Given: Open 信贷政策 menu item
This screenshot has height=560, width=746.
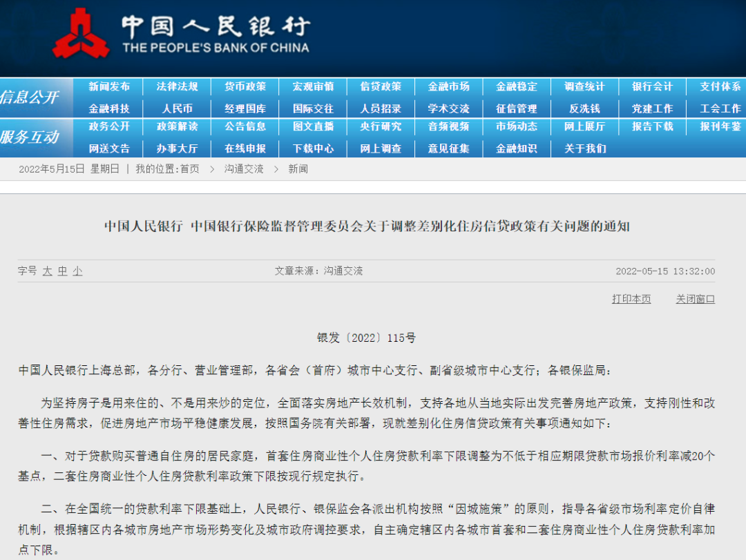Looking at the screenshot, I should [381, 86].
